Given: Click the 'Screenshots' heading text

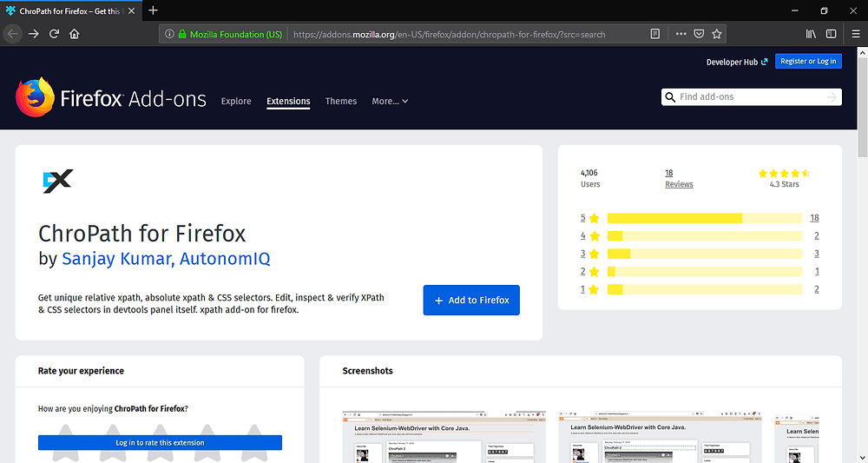Looking at the screenshot, I should [367, 371].
